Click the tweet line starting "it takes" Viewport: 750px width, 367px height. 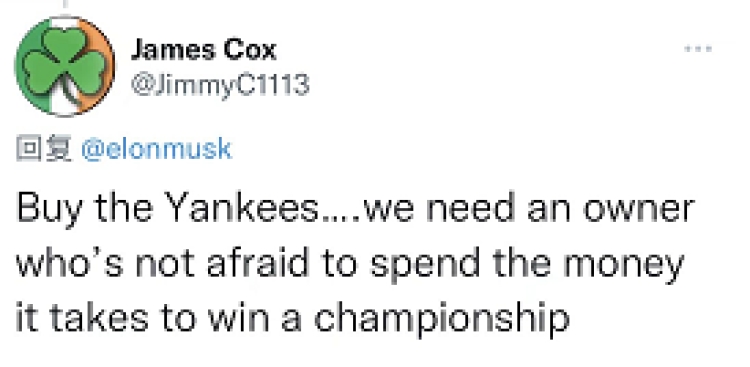[x=293, y=319]
